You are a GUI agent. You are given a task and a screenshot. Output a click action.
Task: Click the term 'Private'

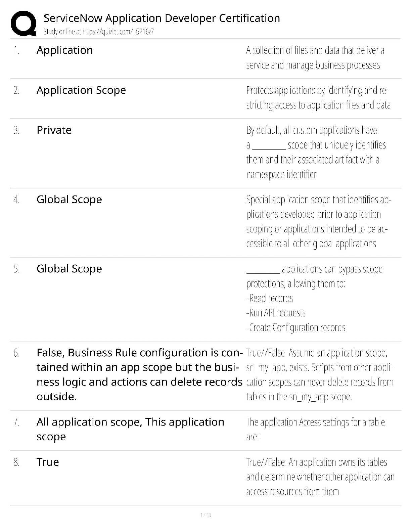[54, 130]
